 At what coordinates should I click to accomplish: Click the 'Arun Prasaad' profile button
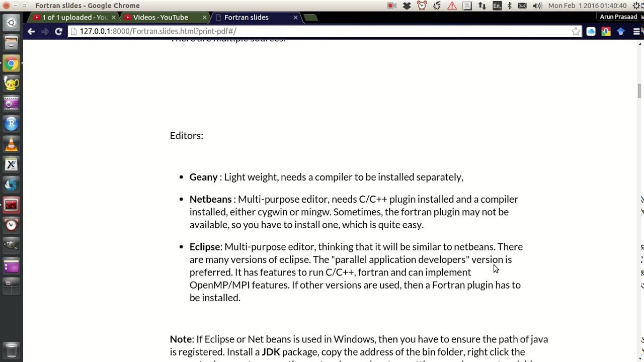(x=618, y=17)
